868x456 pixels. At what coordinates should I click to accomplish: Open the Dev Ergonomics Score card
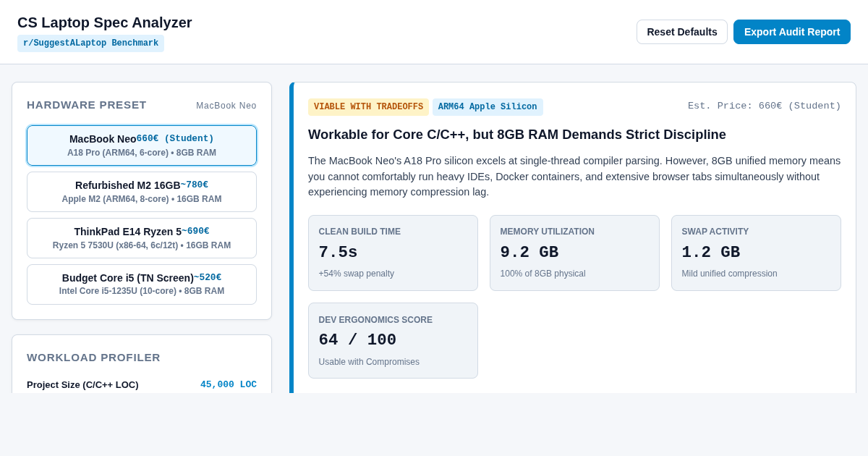[393, 341]
